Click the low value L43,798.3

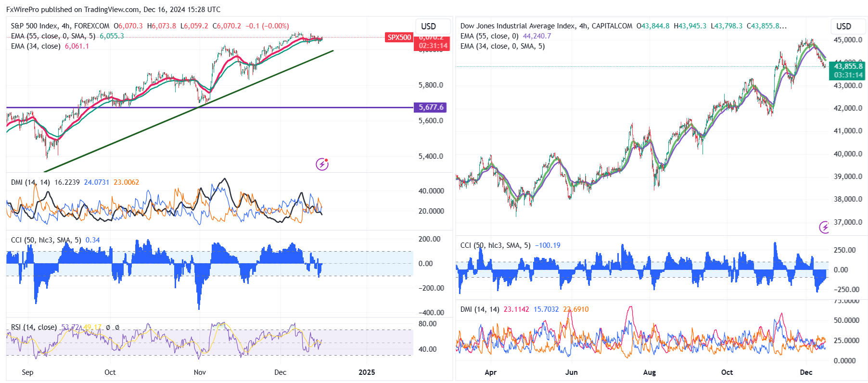tap(727, 26)
